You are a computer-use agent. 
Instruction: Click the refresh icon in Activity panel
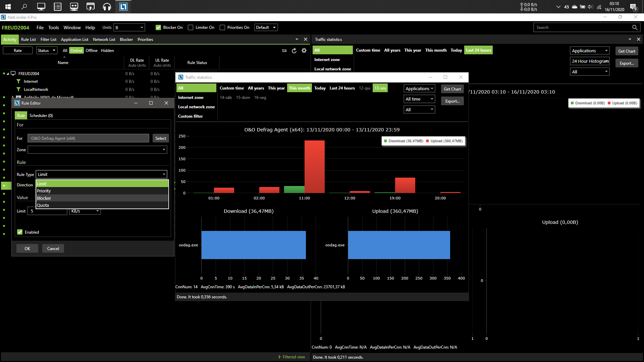294,51
